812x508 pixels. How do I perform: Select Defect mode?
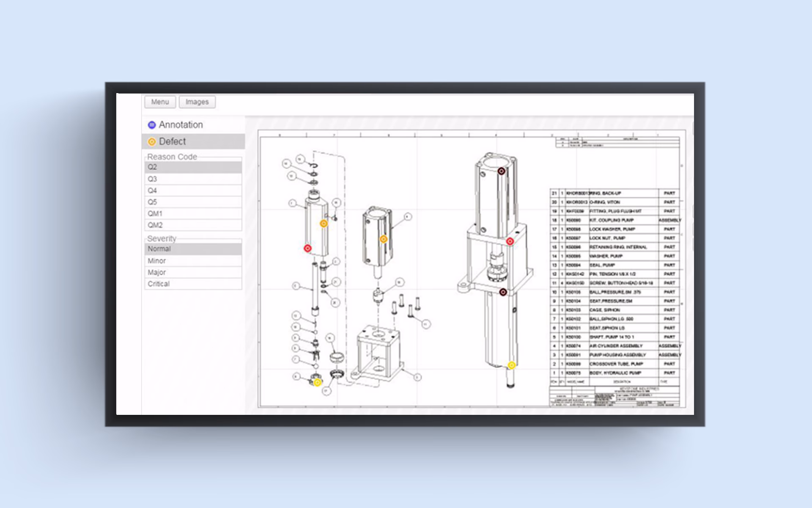tap(172, 141)
